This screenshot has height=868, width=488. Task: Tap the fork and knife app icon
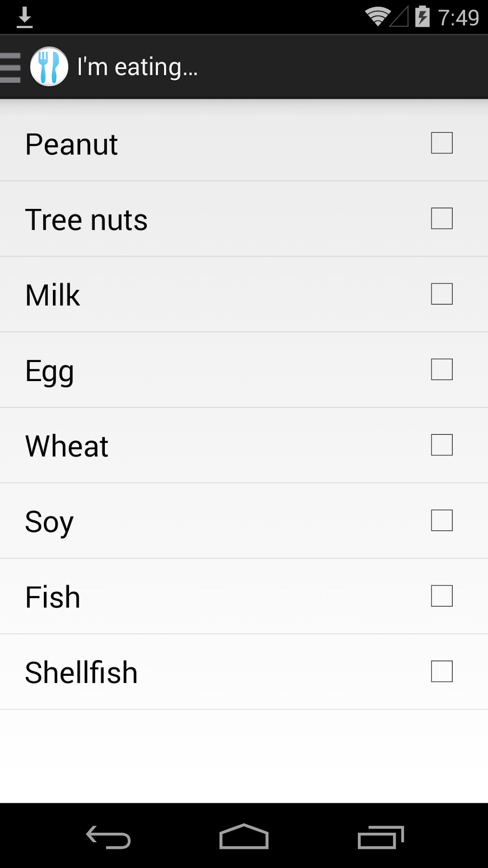pos(49,67)
